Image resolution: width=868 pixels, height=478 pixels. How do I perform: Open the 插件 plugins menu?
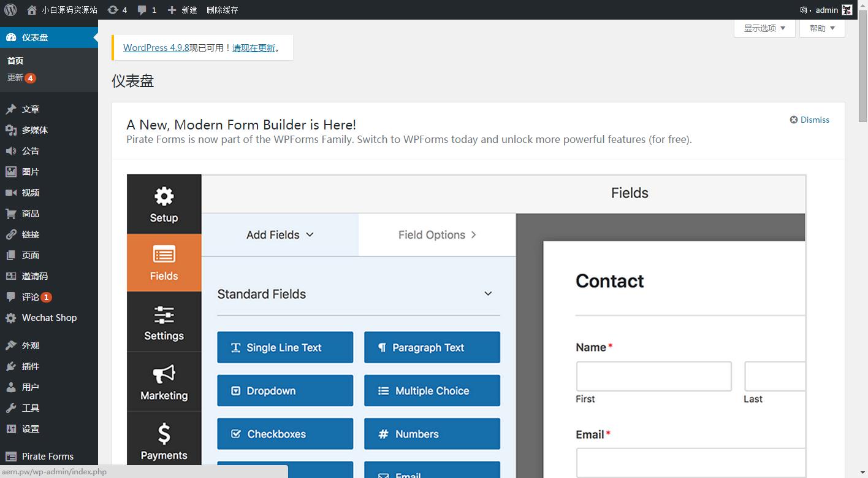pos(30,366)
